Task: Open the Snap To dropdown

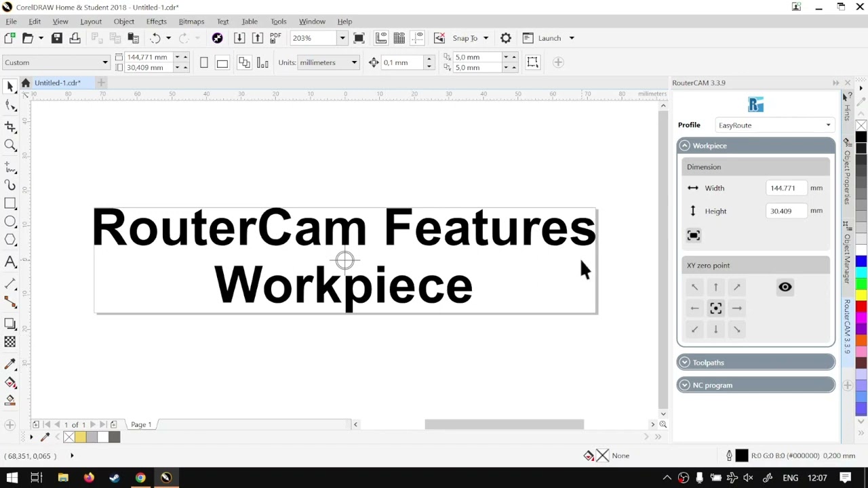Action: (486, 38)
